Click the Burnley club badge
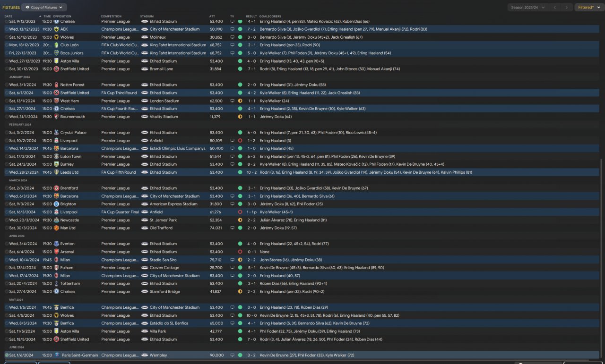This screenshot has height=364, width=605. (x=56, y=164)
